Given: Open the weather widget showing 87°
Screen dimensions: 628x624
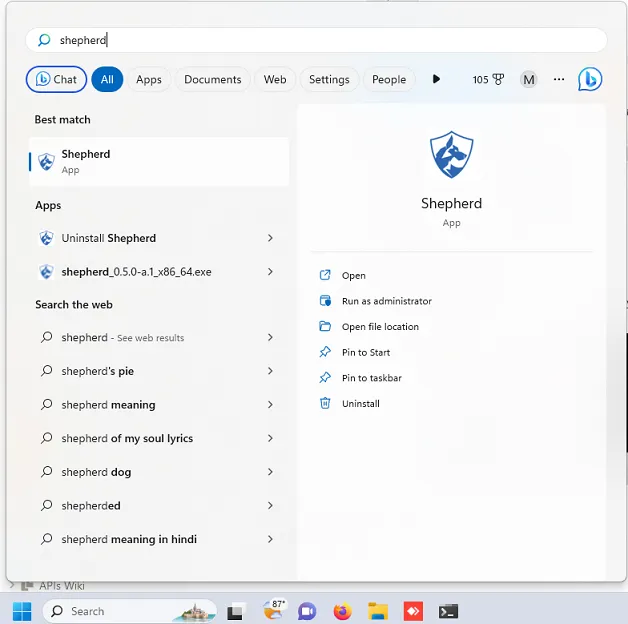Looking at the screenshot, I should coord(275,609).
